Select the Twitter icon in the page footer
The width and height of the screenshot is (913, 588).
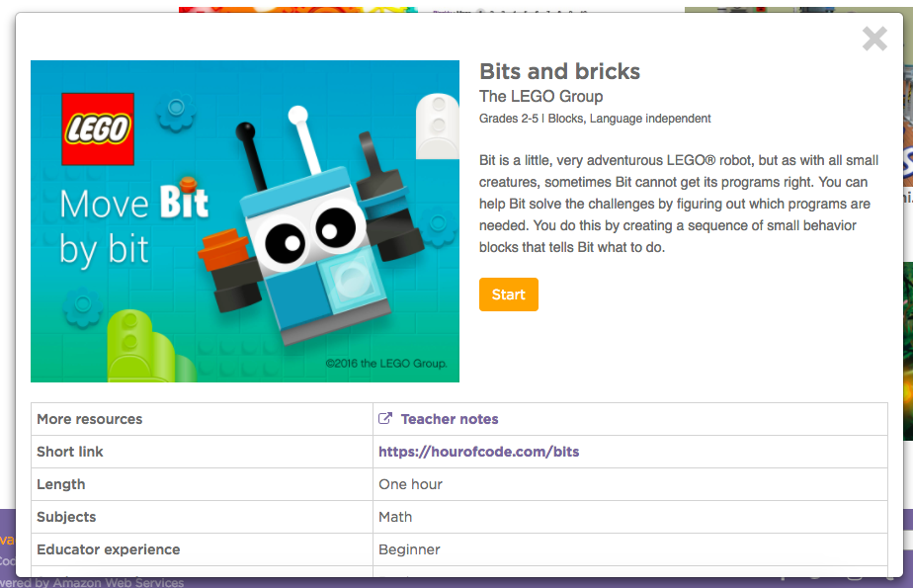(x=814, y=581)
